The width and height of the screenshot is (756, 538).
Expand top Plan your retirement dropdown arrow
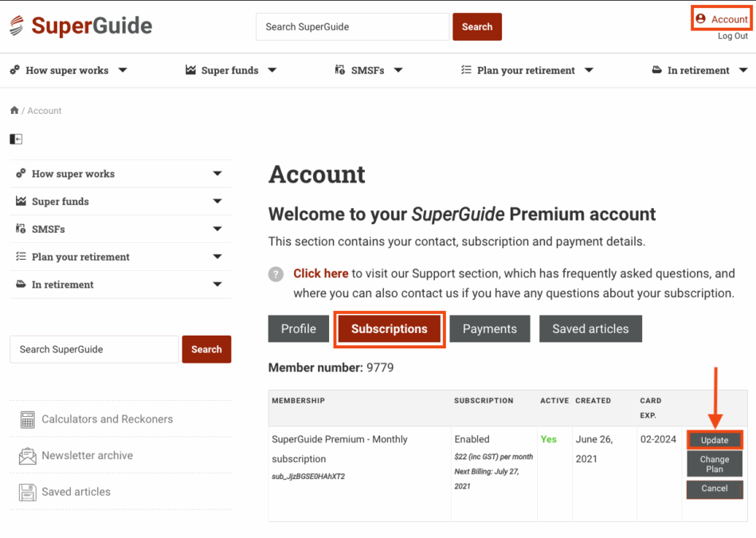point(589,70)
